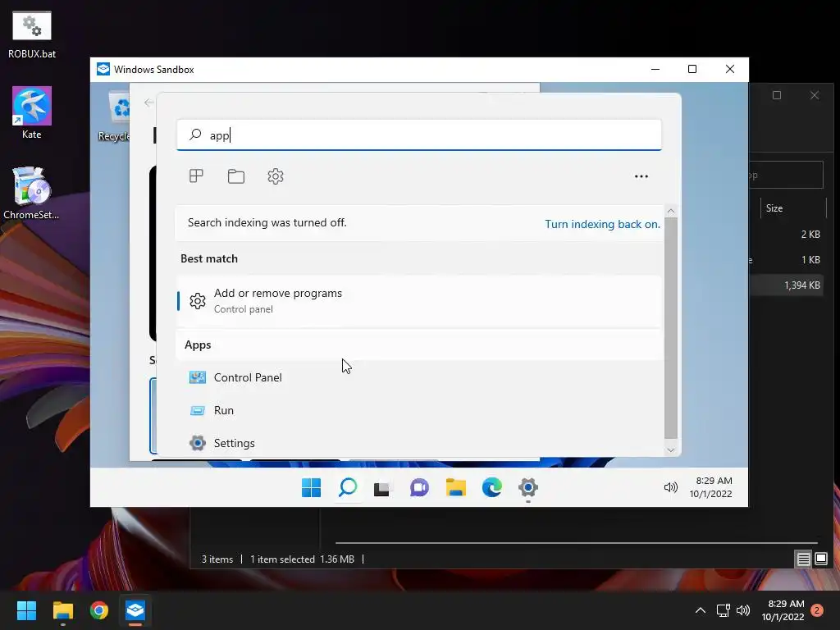
Task: Select the sandbox Recycle Bin icon
Action: (115, 115)
